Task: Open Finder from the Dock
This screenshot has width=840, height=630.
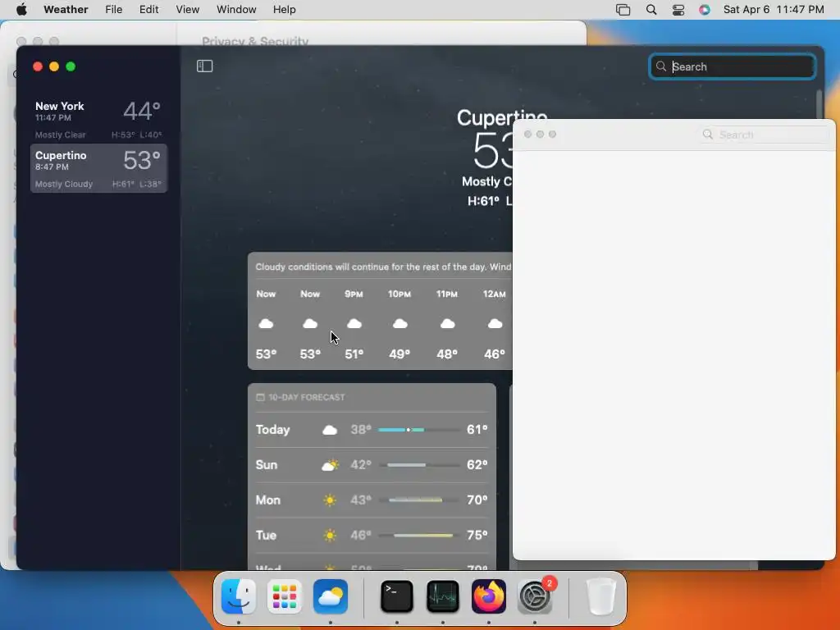Action: [239, 596]
